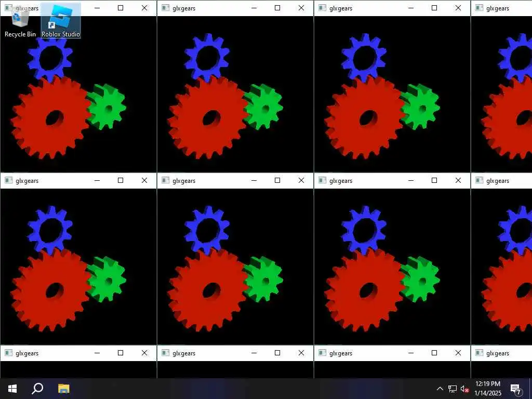
Task: Select the Recycle Bin desktop icon
Action: tap(20, 21)
